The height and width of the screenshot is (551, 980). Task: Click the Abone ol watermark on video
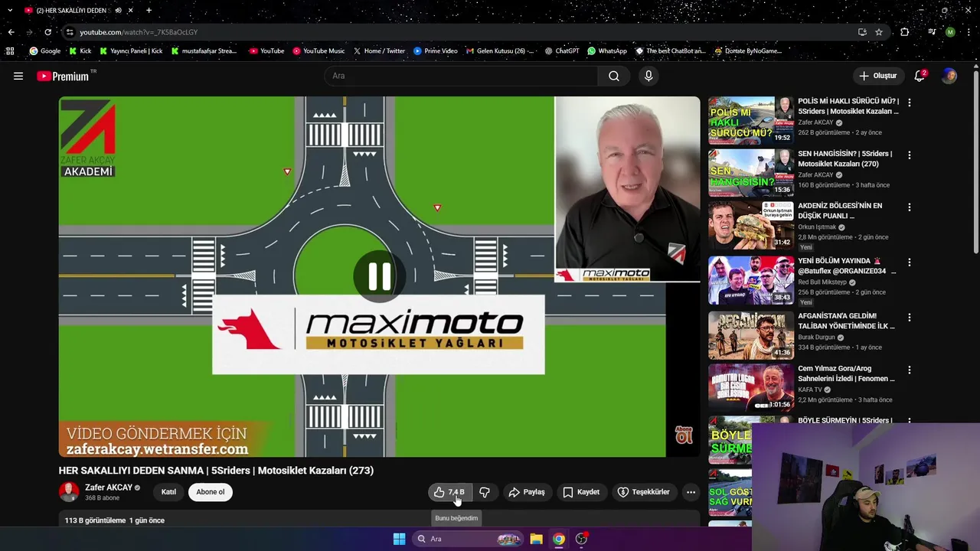click(x=684, y=435)
